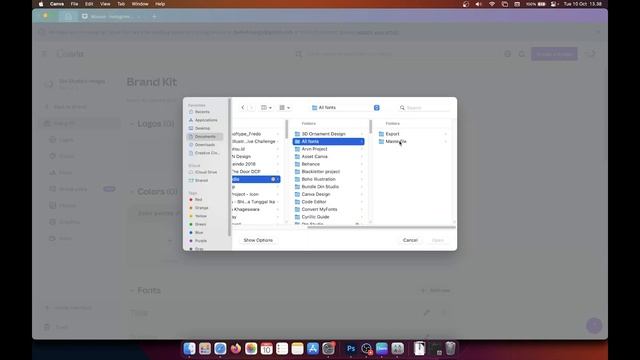Screen dimensions: 640x360
Task: Open the Arvn Project folder
Action: pyautogui.click(x=328, y=149)
